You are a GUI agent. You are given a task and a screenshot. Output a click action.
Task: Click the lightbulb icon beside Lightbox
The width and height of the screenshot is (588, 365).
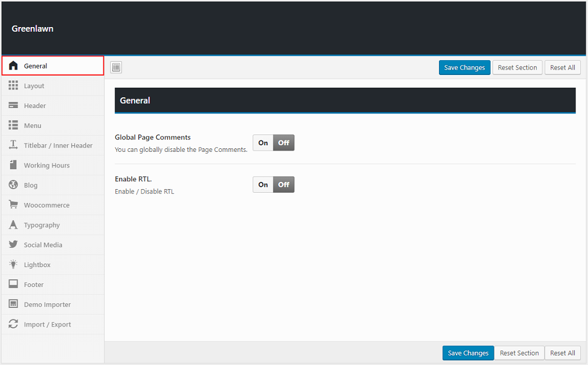point(13,264)
